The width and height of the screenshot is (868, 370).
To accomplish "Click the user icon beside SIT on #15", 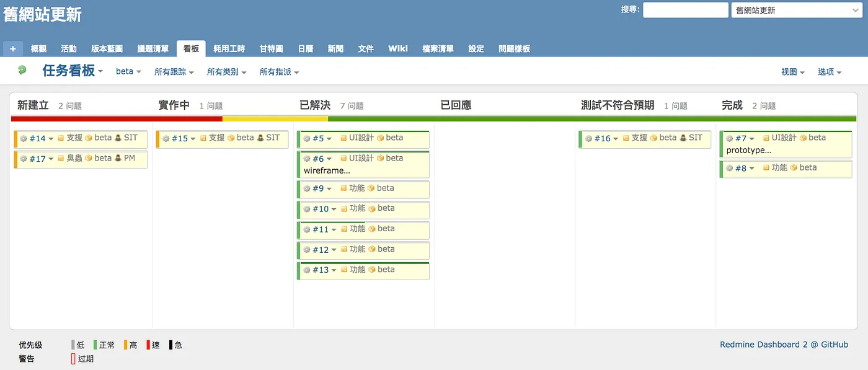I will coord(260,138).
